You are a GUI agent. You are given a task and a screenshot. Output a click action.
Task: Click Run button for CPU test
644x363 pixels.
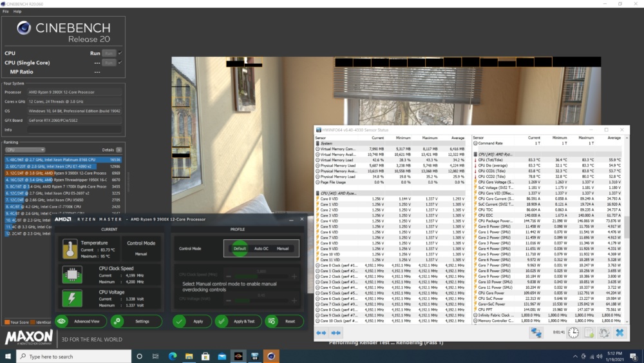pos(108,53)
